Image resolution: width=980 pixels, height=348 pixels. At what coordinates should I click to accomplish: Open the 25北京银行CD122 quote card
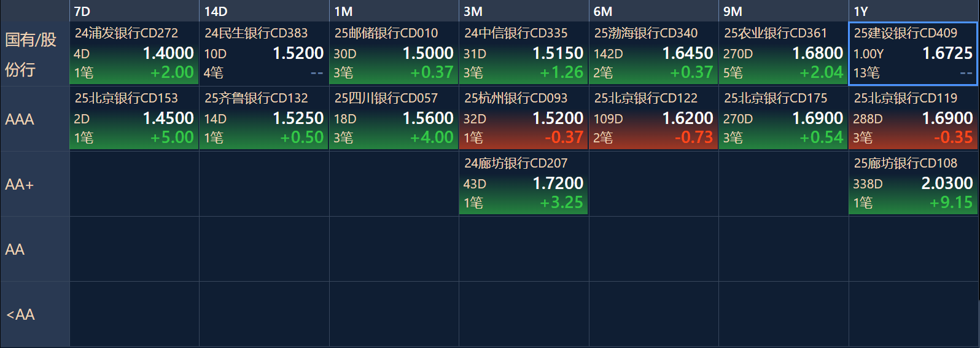pos(653,118)
